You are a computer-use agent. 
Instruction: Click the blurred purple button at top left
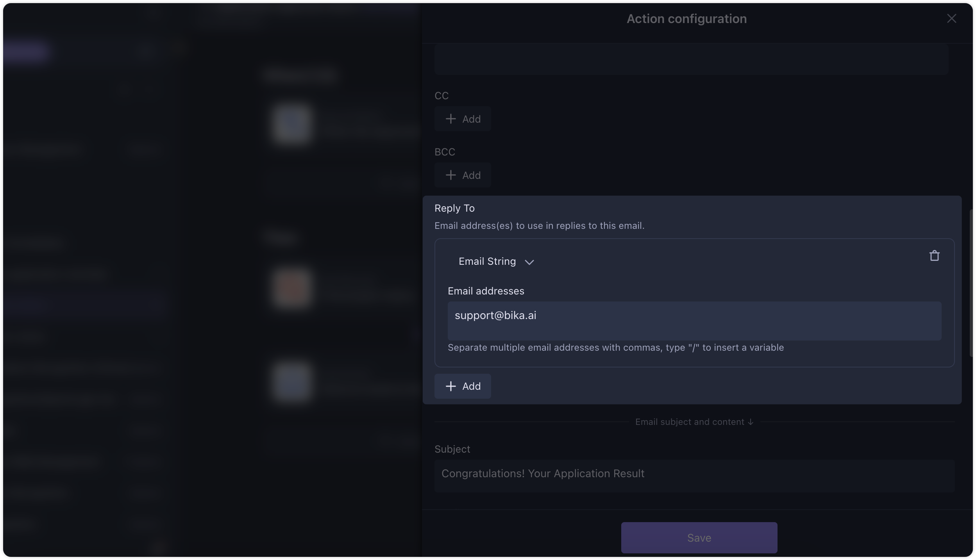coord(26,51)
